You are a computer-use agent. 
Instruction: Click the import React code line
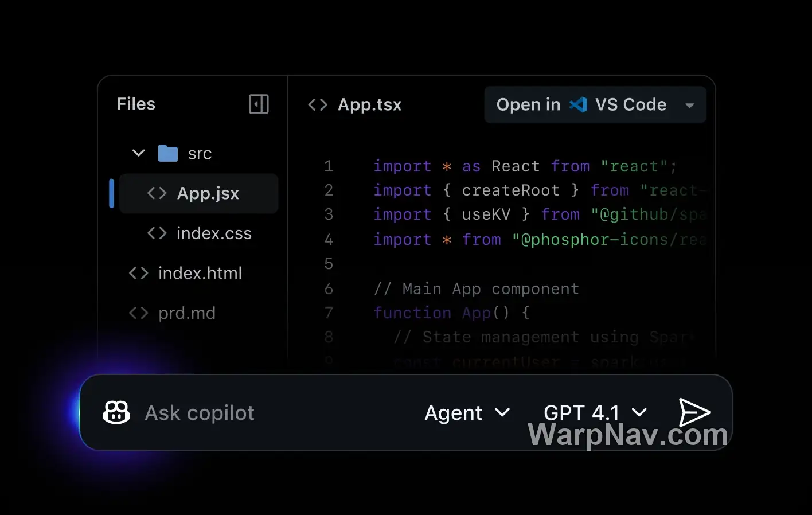click(525, 166)
